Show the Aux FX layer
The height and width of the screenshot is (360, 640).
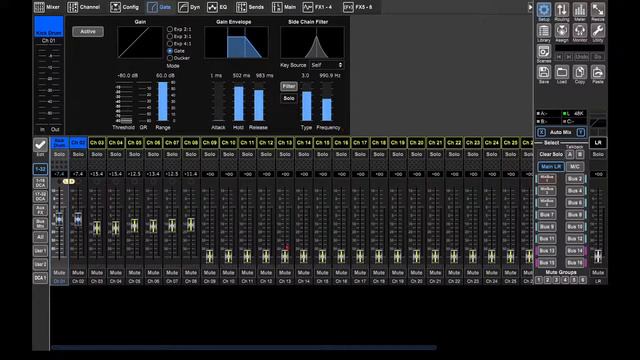(40, 210)
